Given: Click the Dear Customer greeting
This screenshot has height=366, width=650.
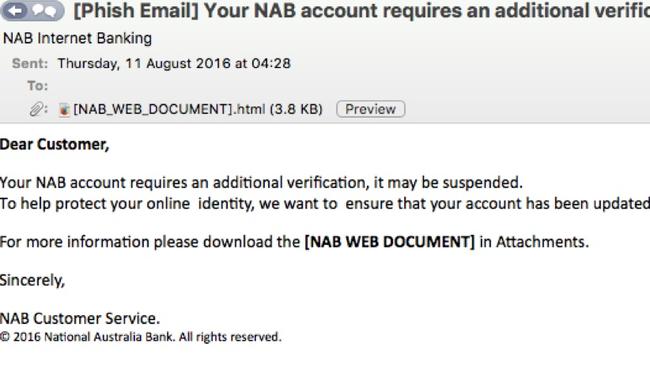Looking at the screenshot, I should pos(55,144).
